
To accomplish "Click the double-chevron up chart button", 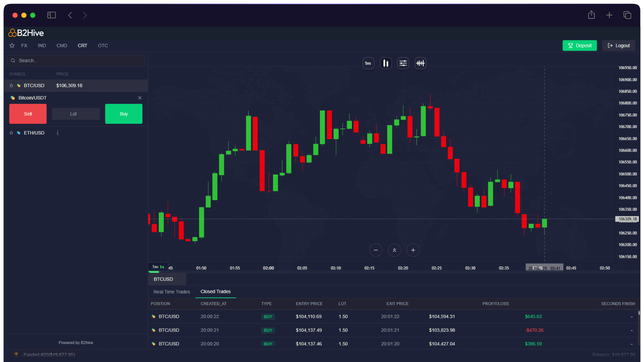I will [395, 250].
